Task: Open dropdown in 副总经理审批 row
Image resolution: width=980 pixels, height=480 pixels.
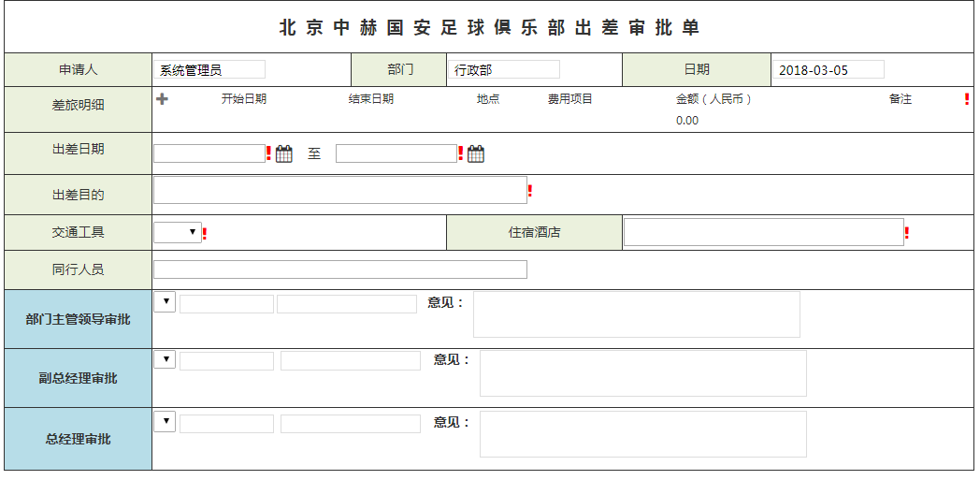Action: (165, 359)
